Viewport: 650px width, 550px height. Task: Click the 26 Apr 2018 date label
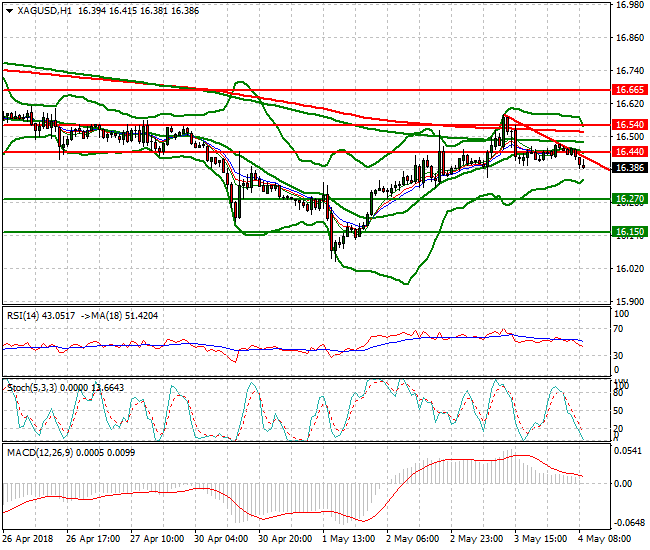28,539
